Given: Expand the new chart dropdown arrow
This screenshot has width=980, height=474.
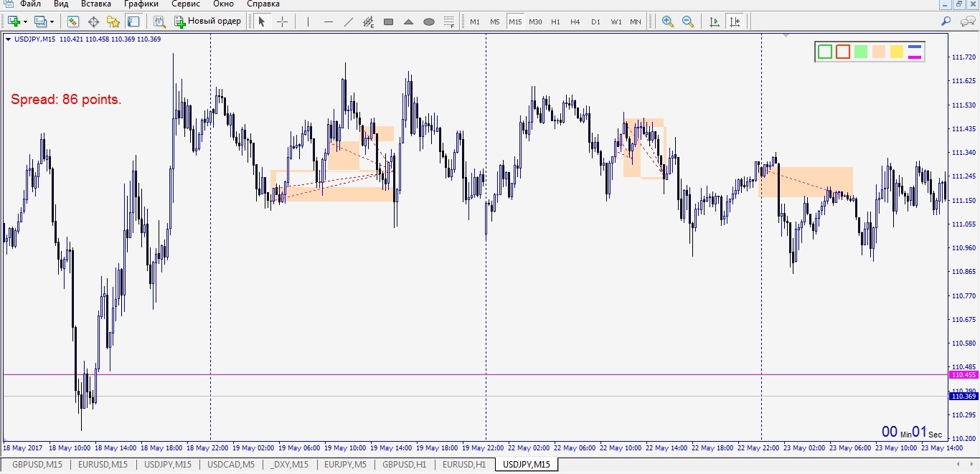Looking at the screenshot, I should 27,22.
